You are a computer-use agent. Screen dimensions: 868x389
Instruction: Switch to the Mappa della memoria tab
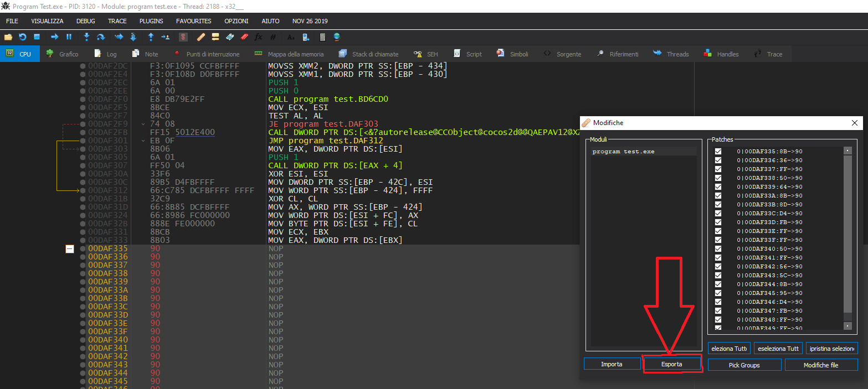click(289, 54)
